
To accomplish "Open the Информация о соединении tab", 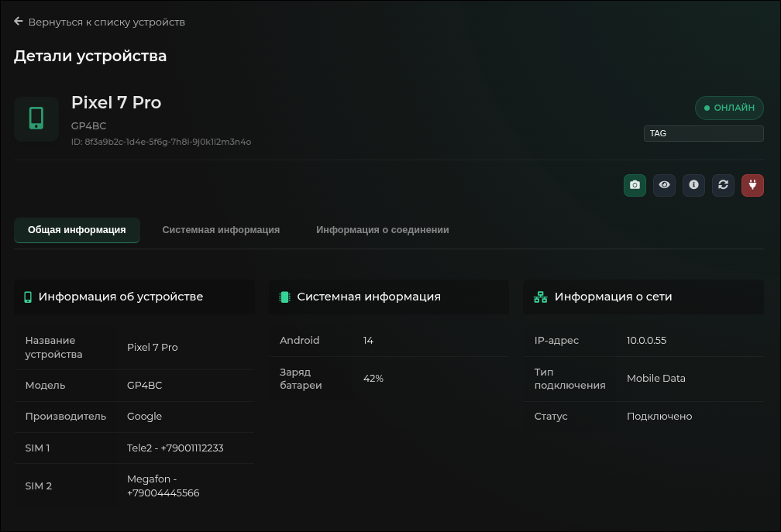I will click(382, 230).
